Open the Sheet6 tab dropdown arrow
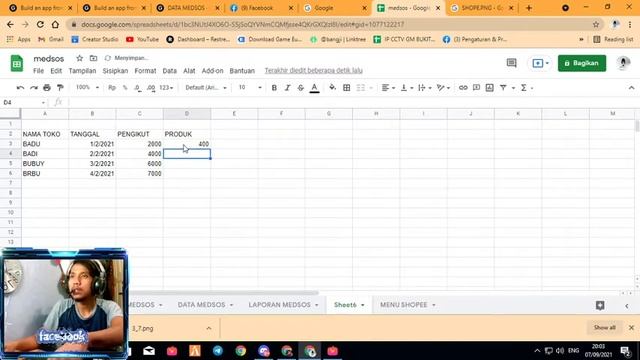Viewport: 640px width, 360px height. pyautogui.click(x=362, y=305)
